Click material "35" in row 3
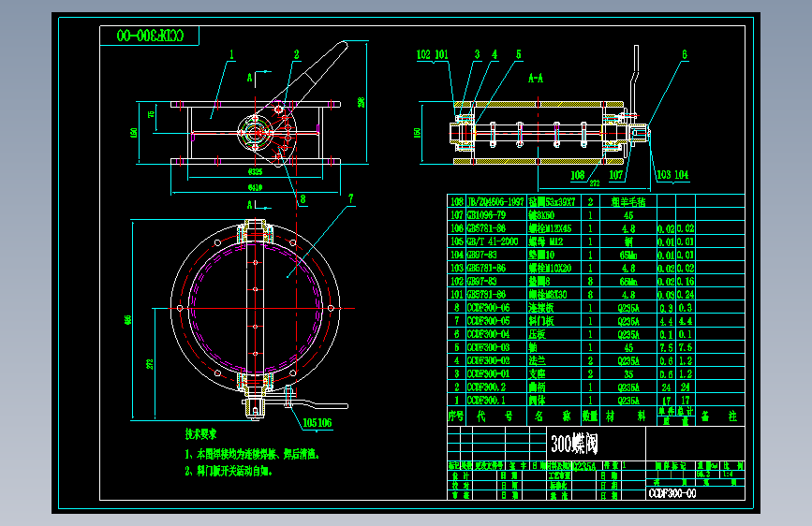 628,373
